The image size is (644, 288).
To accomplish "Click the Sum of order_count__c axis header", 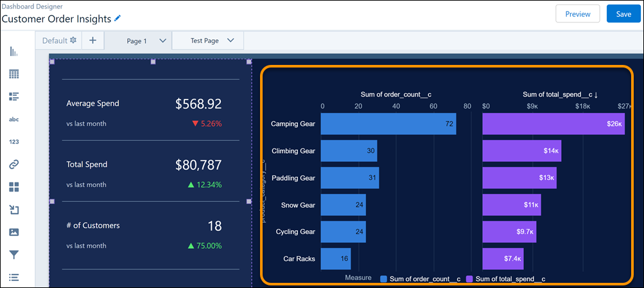I will tap(396, 94).
